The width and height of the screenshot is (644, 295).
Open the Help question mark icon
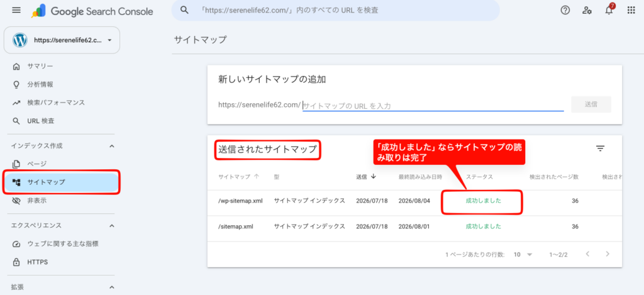[x=565, y=11]
